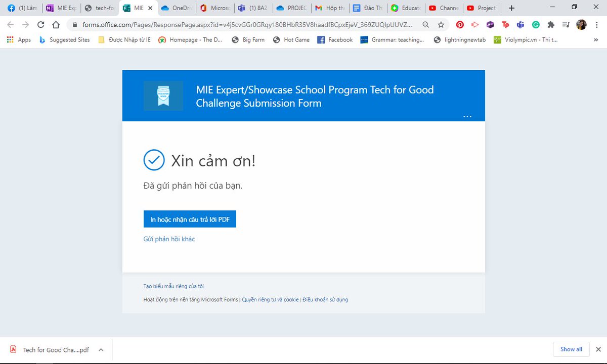Switch to the PROJEC OneDrive tab
The image size is (607, 364).
tap(292, 8)
